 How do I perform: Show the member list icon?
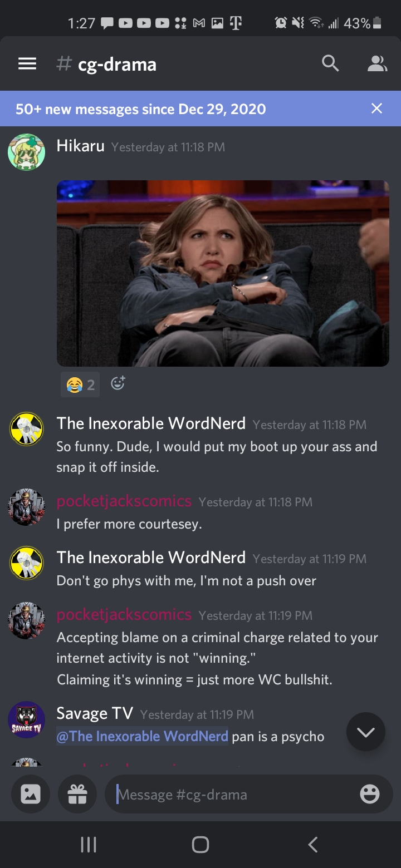(377, 64)
